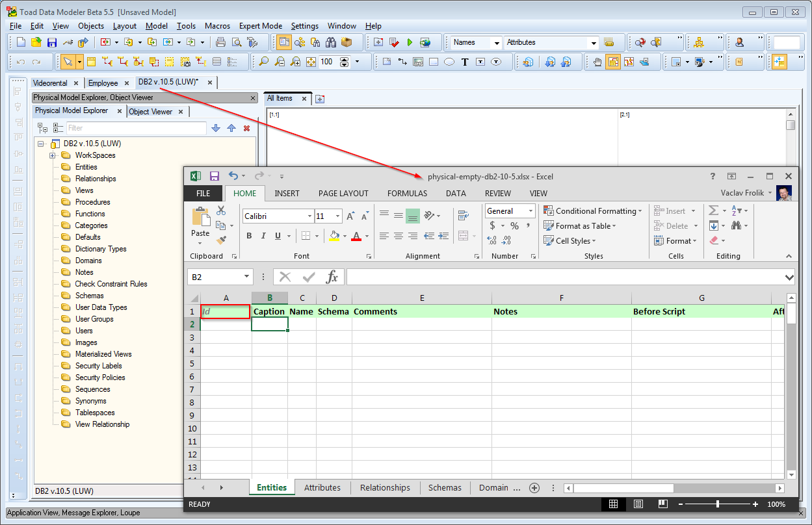The image size is (812, 525).
Task: Switch Excel to Normal view
Action: click(x=613, y=504)
